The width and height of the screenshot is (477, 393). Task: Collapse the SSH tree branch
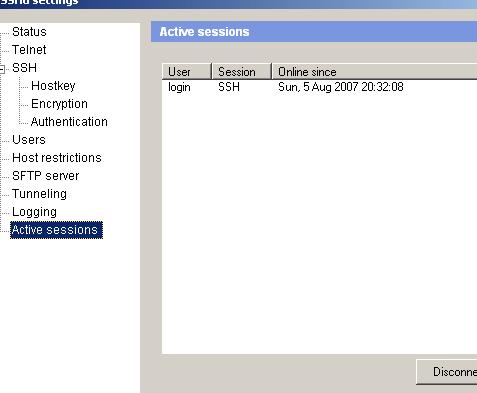[x=2, y=69]
